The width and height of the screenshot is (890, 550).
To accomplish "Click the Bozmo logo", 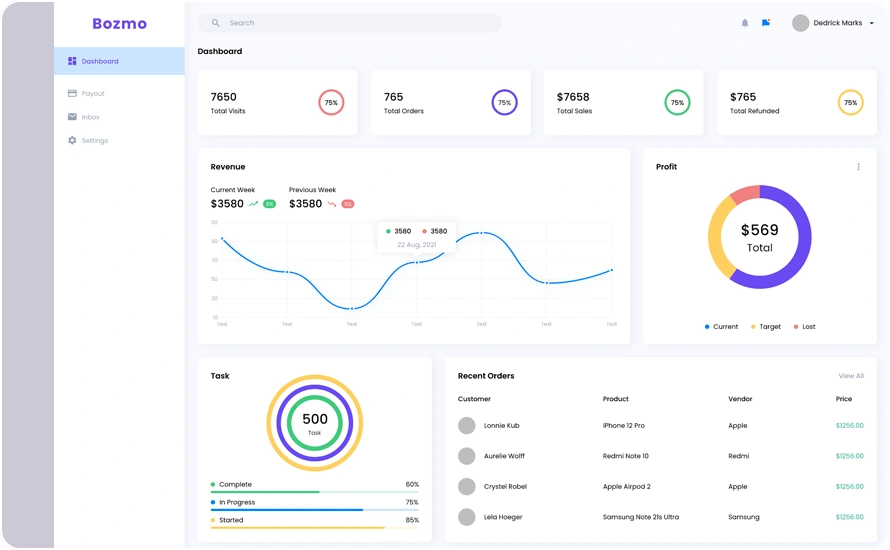I will (119, 23).
